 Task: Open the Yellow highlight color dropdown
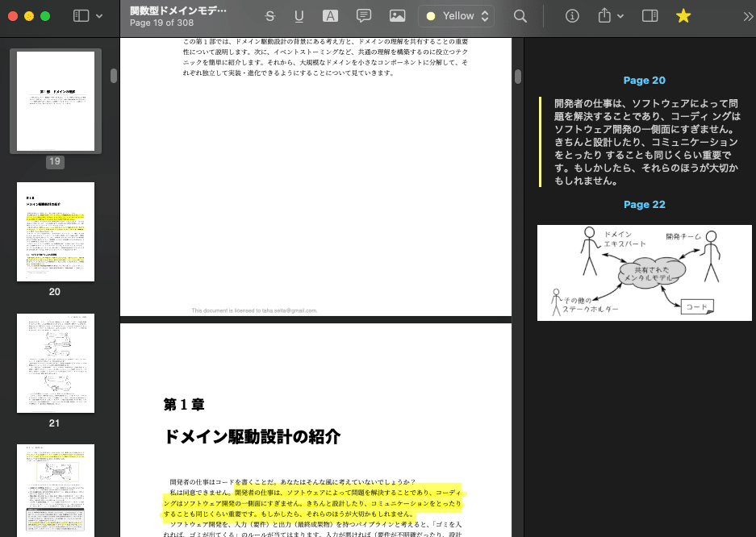tap(456, 16)
